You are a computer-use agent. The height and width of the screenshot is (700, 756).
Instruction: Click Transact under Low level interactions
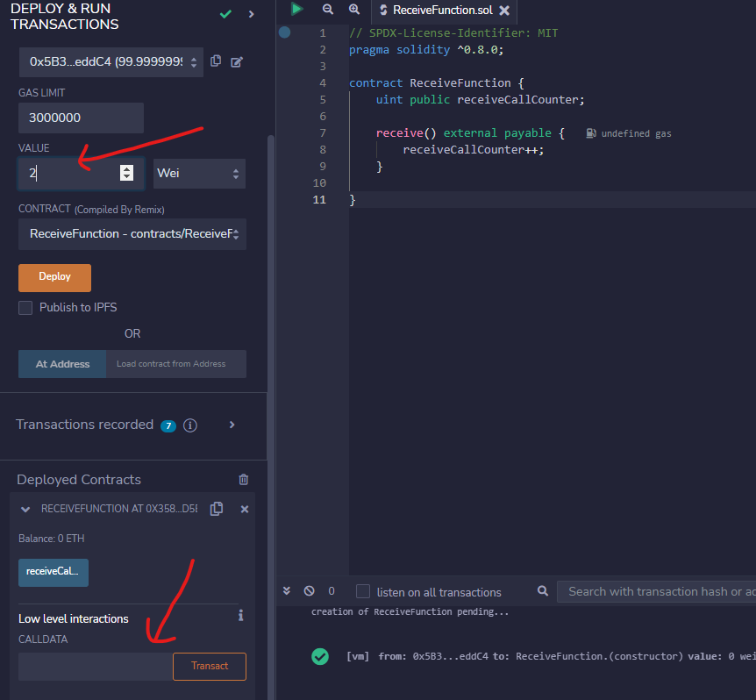[209, 666]
